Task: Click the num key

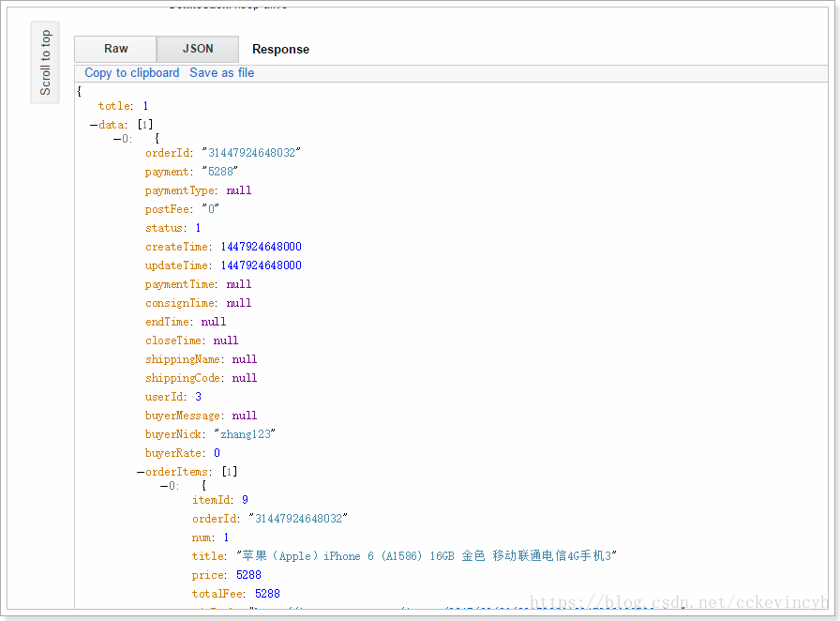Action: [x=201, y=538]
